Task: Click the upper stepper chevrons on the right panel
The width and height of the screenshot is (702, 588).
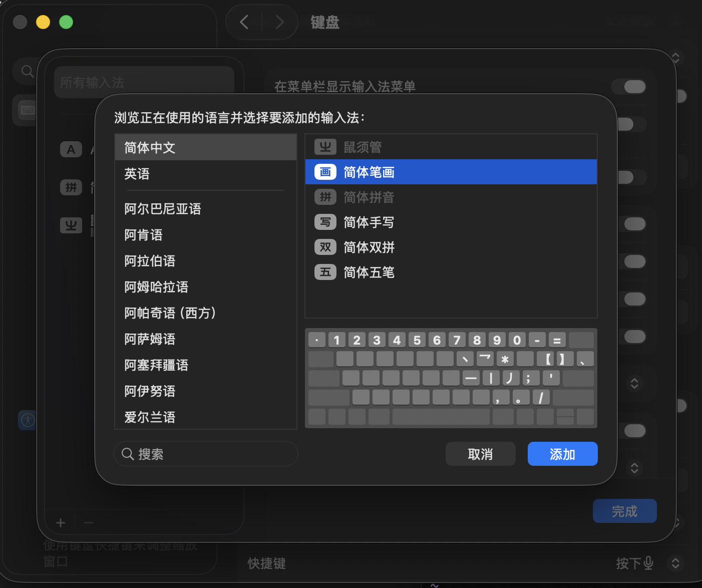Action: (634, 383)
